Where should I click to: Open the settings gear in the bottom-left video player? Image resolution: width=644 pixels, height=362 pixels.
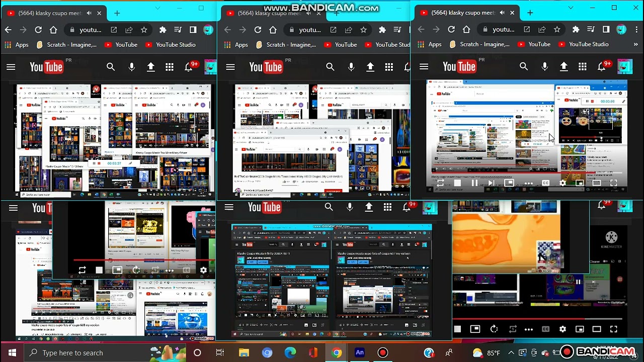click(x=203, y=270)
